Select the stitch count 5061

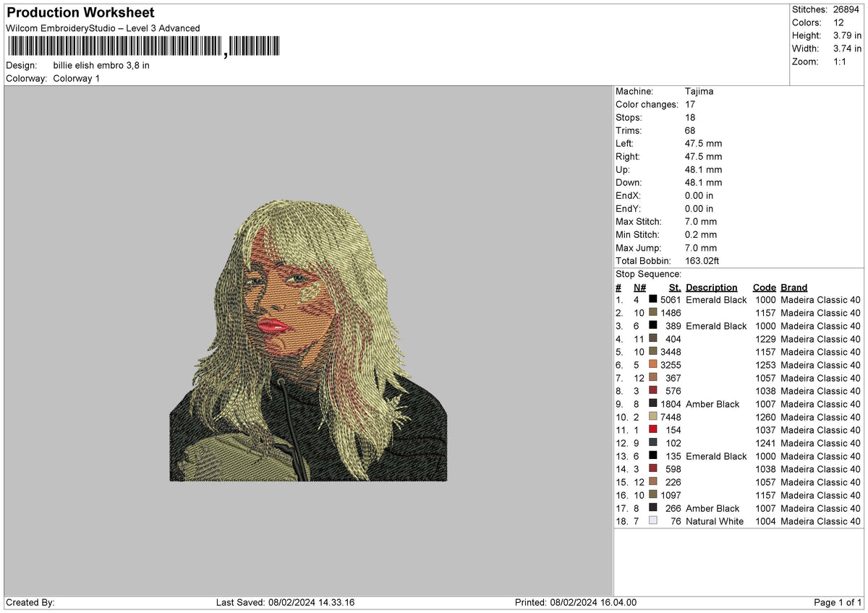click(x=671, y=299)
